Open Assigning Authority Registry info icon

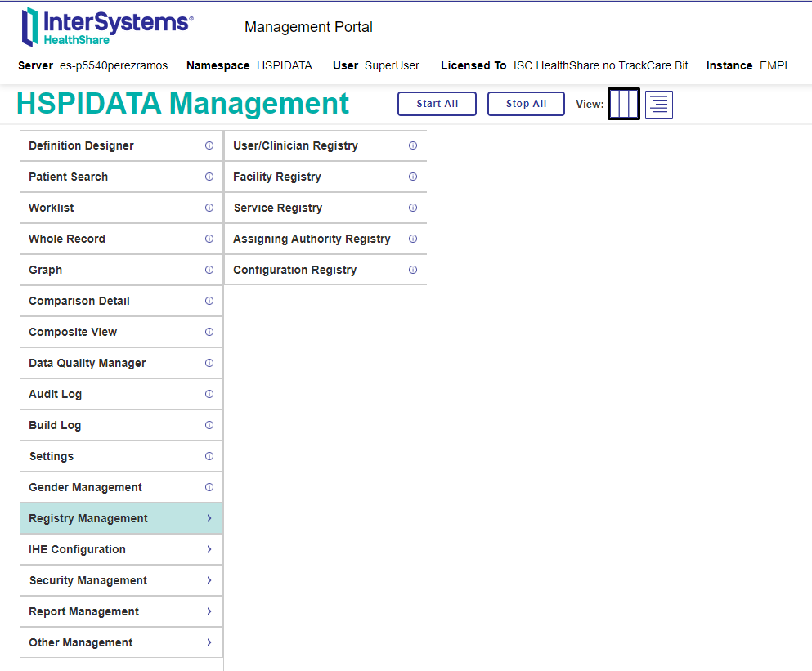click(x=413, y=239)
